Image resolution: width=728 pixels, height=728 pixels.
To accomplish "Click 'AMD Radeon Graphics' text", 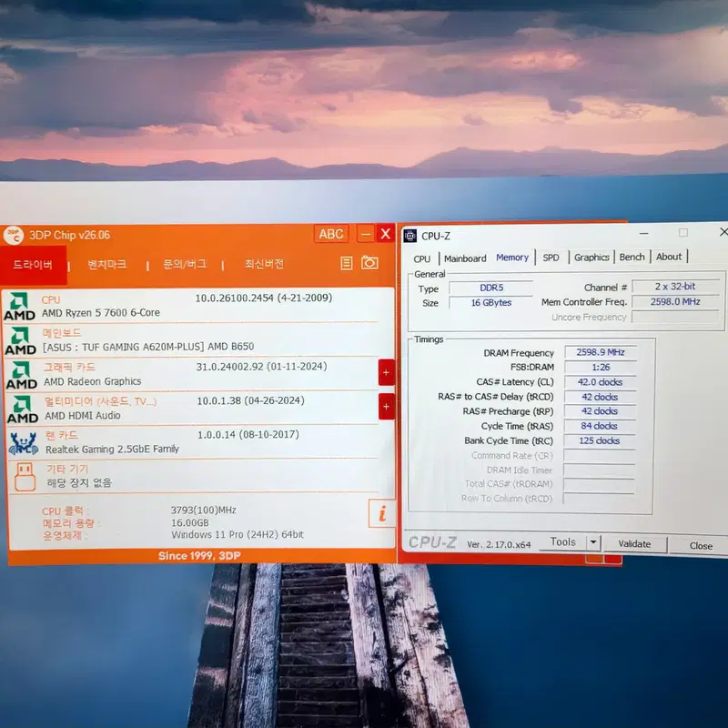I will pos(93,381).
